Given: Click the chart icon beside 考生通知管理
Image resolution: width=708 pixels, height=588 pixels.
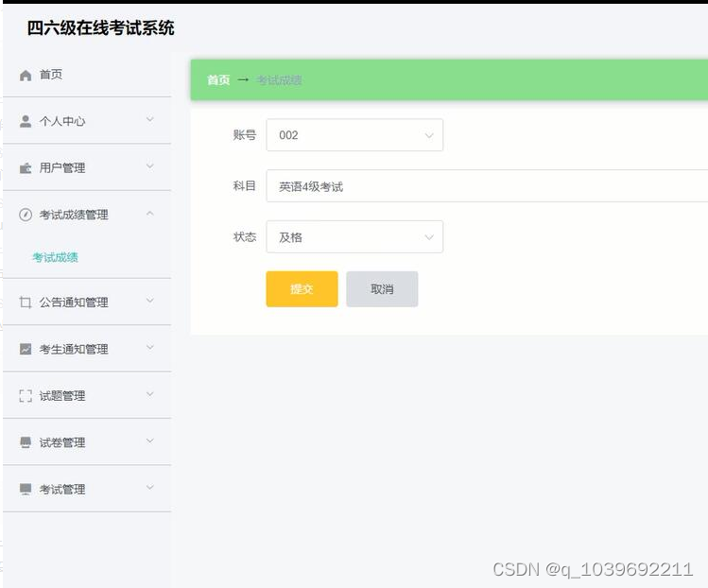Looking at the screenshot, I should click(x=26, y=349).
